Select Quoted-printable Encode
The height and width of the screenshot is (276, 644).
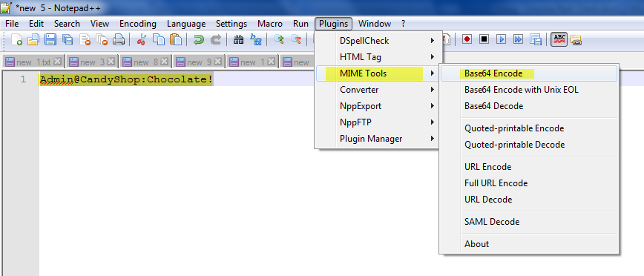(529, 128)
